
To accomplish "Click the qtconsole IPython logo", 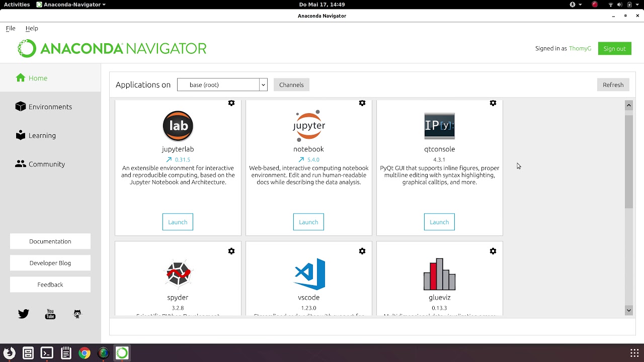I will click(x=440, y=126).
